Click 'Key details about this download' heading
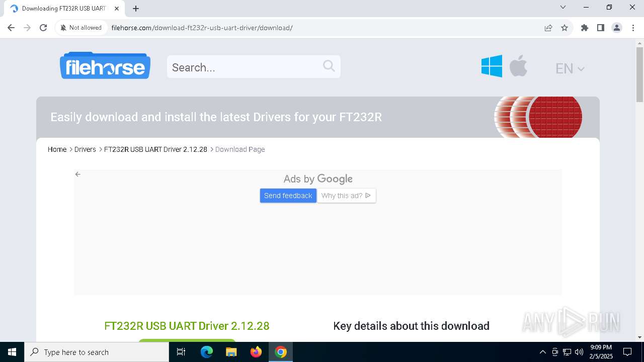The image size is (644, 362). tap(412, 326)
